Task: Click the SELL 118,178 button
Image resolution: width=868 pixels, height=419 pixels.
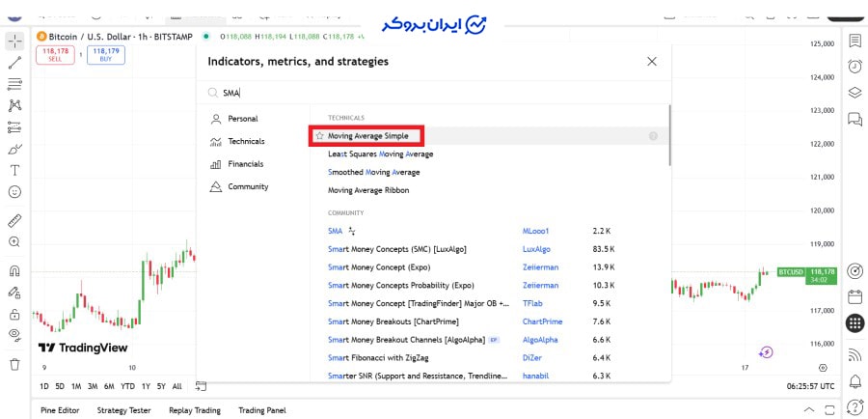Action: pyautogui.click(x=55, y=55)
